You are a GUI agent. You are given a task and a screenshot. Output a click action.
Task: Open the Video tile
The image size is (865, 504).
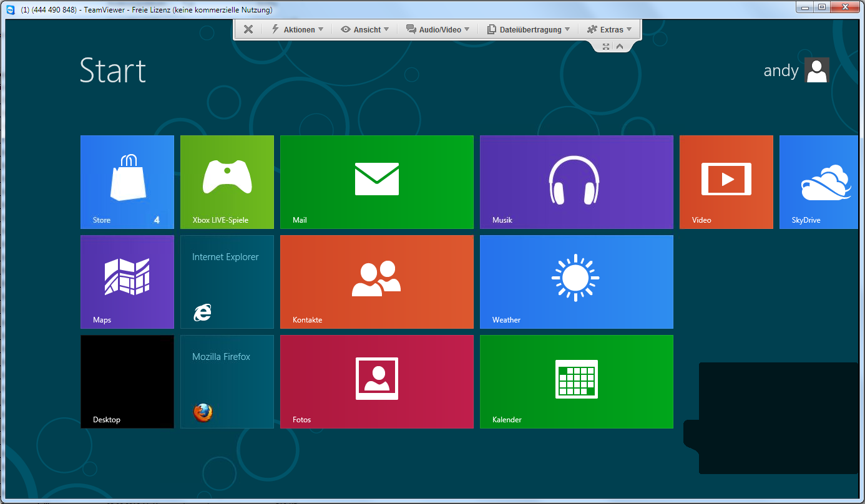(726, 182)
